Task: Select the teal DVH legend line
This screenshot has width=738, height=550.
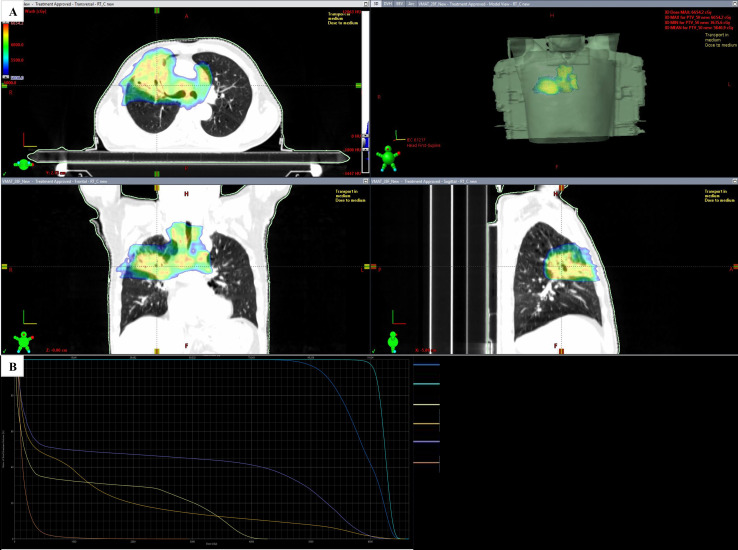Action: click(426, 384)
